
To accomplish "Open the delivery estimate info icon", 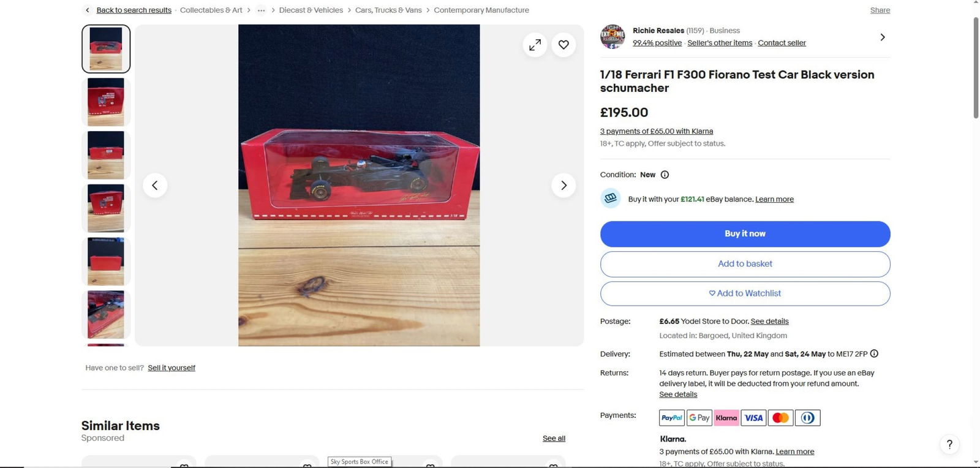I will [874, 353].
